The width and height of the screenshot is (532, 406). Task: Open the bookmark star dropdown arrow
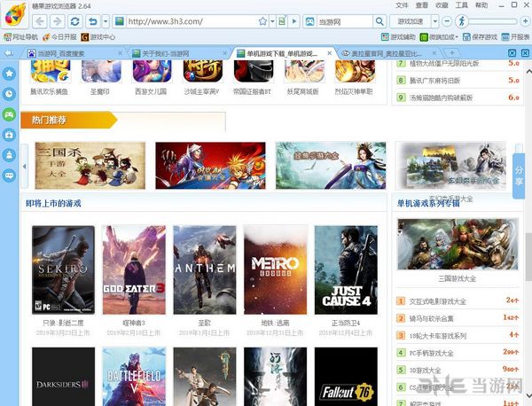tap(272, 21)
